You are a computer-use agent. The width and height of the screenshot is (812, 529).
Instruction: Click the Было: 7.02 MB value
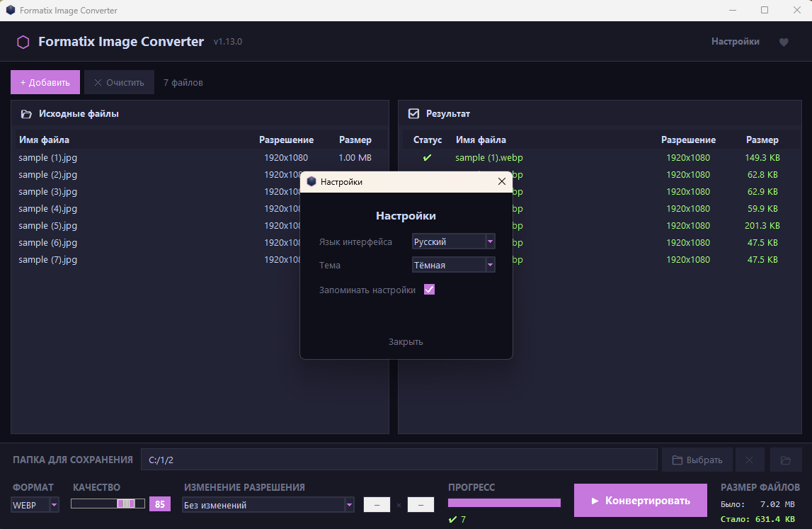coord(757,504)
